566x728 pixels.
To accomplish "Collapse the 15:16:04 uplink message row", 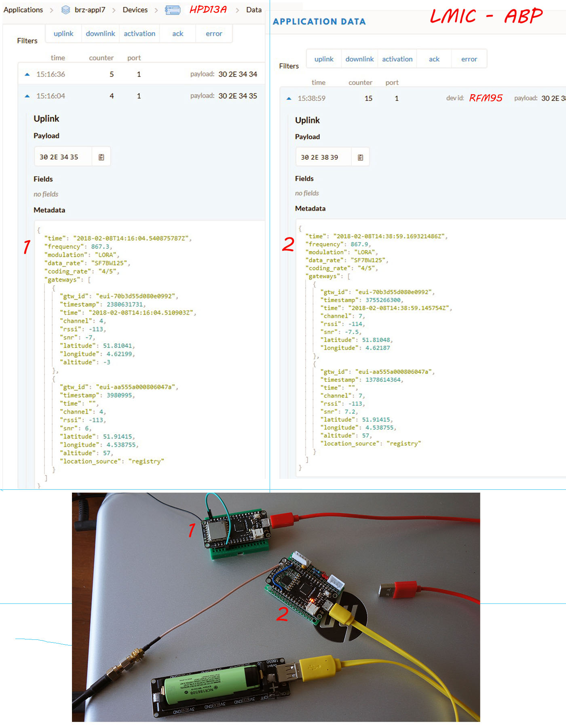I will 27,96.
